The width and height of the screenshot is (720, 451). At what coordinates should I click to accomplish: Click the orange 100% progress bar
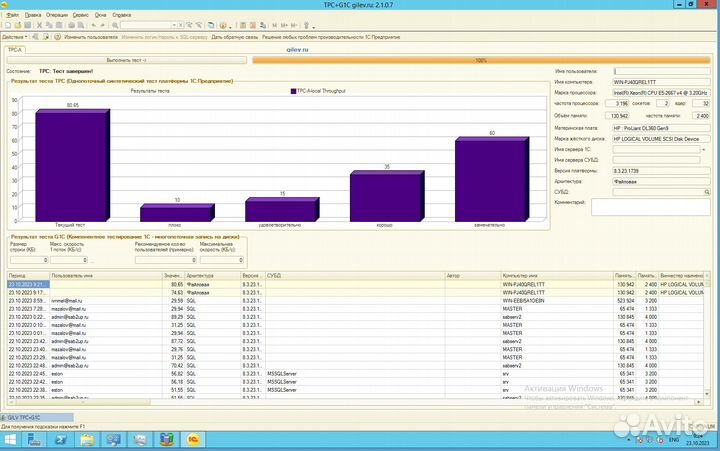click(481, 60)
